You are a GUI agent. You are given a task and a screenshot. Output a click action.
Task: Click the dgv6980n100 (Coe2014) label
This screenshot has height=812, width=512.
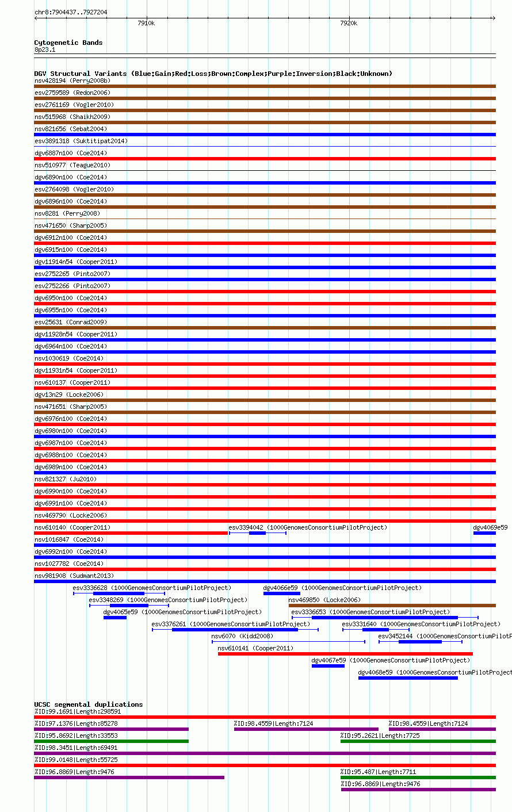(71, 431)
